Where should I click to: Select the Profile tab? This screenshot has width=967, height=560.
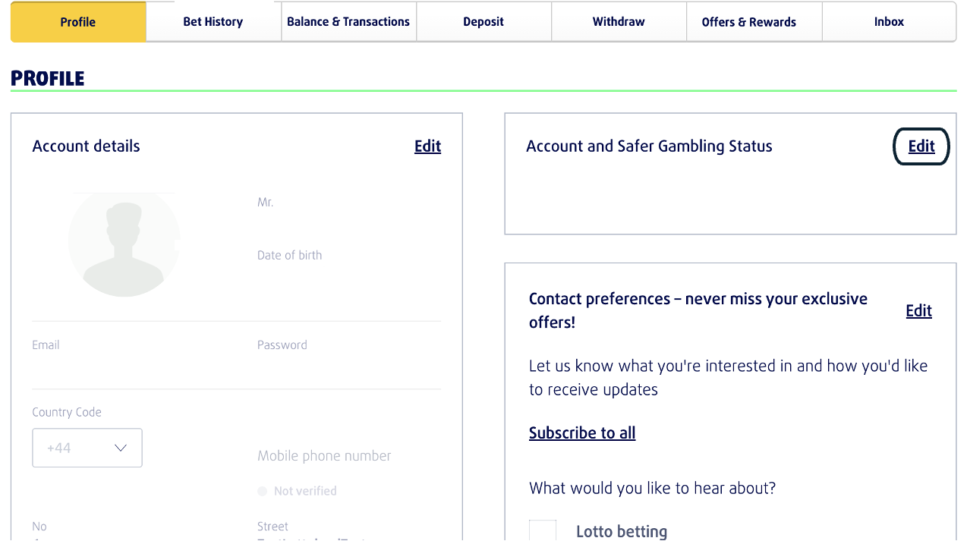(78, 22)
